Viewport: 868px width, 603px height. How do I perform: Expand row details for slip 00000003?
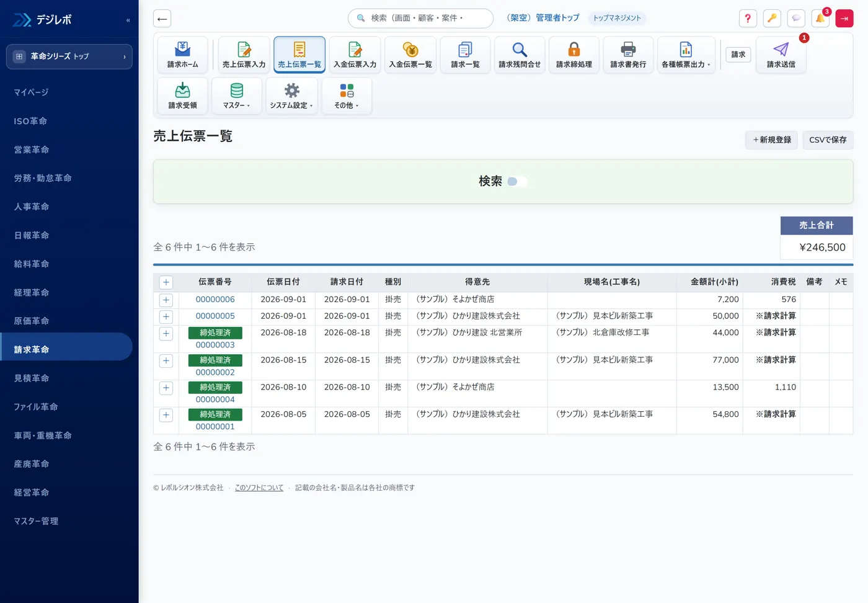coord(166,334)
